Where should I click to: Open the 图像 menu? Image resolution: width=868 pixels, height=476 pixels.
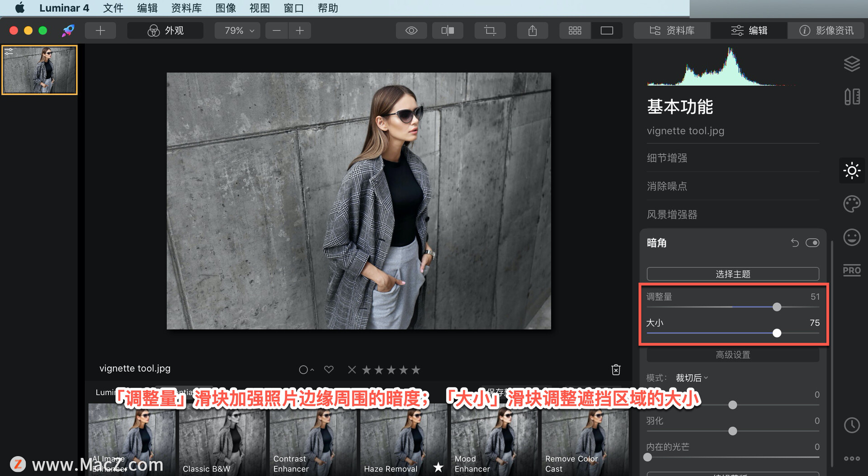click(226, 8)
